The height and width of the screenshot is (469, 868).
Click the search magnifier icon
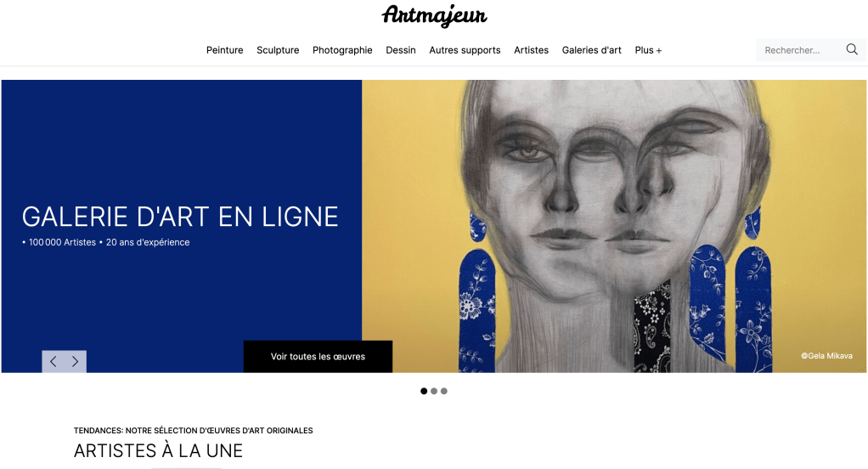click(x=852, y=50)
